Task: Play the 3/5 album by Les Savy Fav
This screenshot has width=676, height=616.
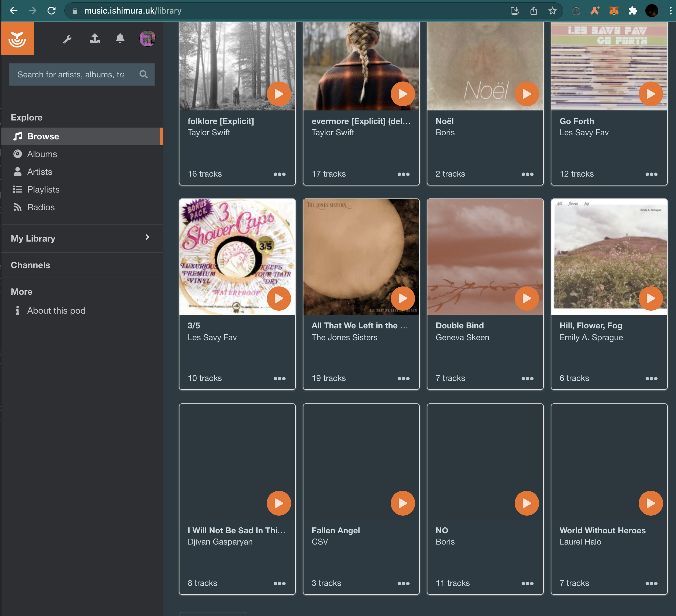Action: 279,298
